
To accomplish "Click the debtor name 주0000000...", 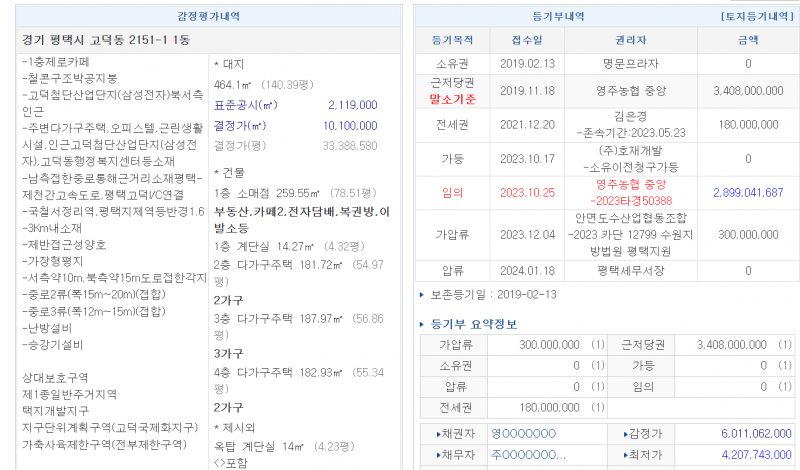I will [x=527, y=455].
